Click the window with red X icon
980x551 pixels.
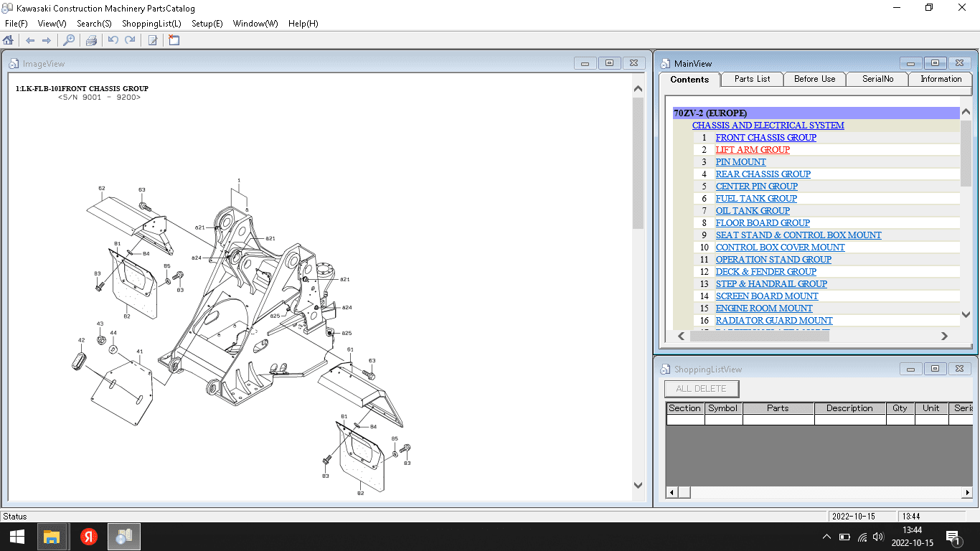[174, 40]
